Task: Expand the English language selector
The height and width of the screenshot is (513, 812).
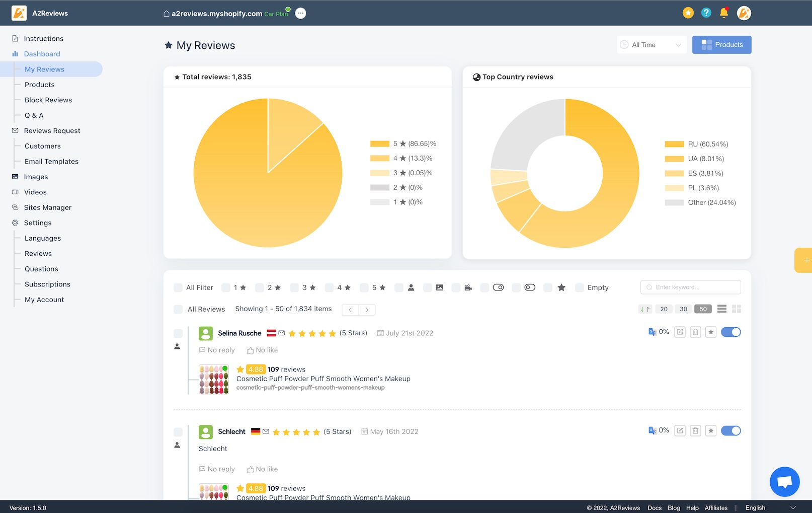Action: point(770,507)
